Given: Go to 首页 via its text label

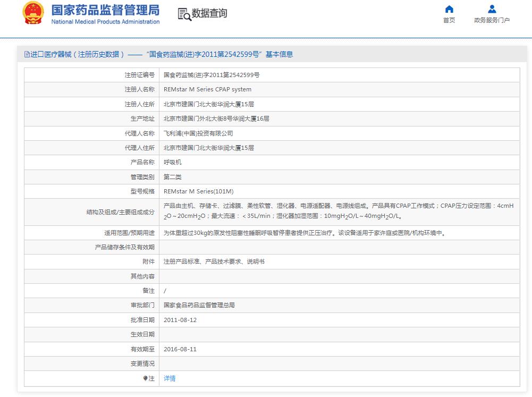Looking at the screenshot, I should (449, 20).
